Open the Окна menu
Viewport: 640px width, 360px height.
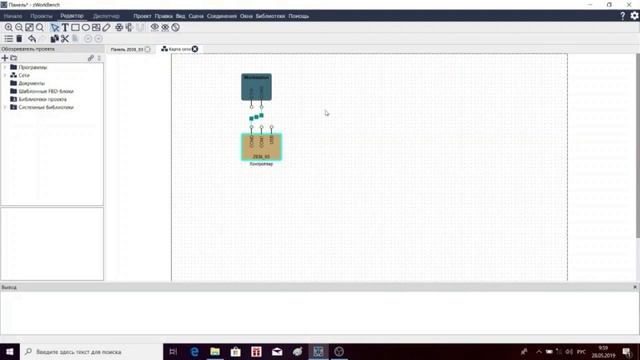(246, 16)
